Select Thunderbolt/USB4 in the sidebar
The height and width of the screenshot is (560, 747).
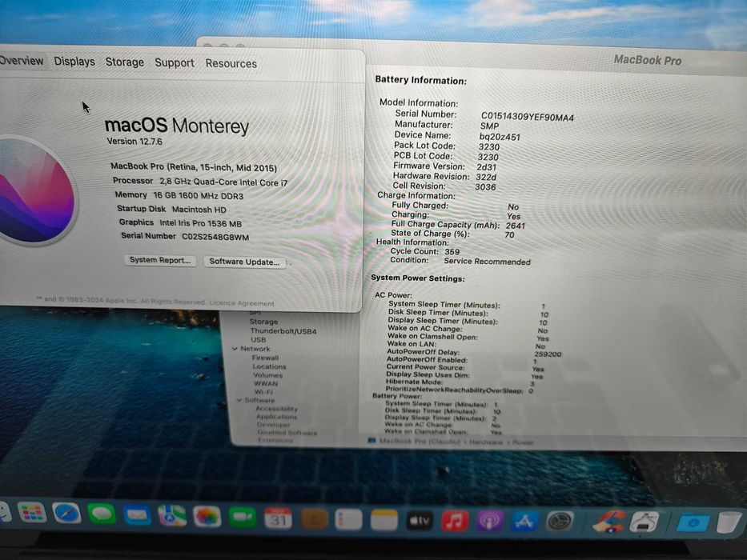tap(283, 331)
